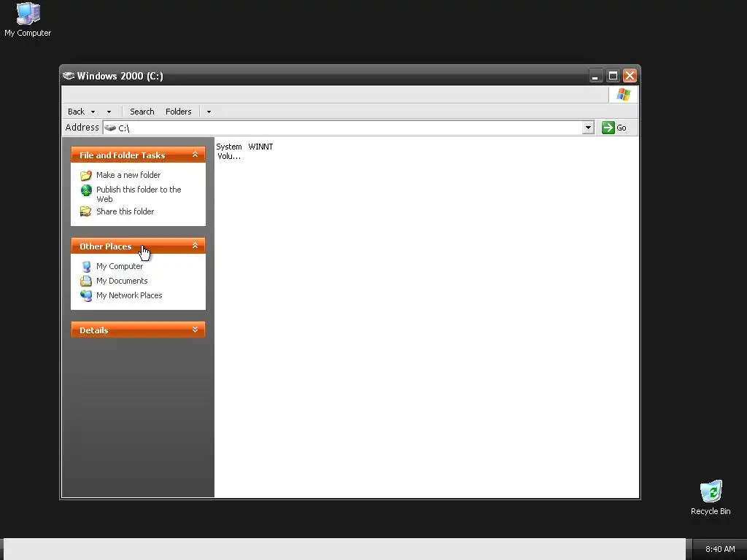The height and width of the screenshot is (560, 747).
Task: Click the Windows flag logo in toolbar
Action: coord(623,95)
